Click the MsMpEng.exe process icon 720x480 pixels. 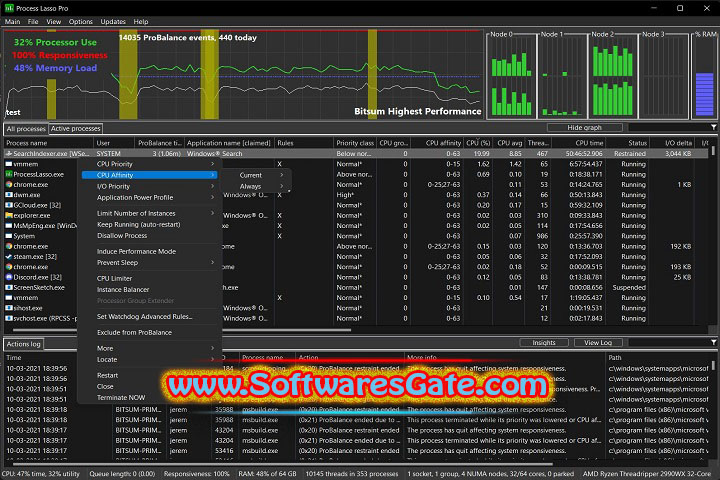(9, 226)
